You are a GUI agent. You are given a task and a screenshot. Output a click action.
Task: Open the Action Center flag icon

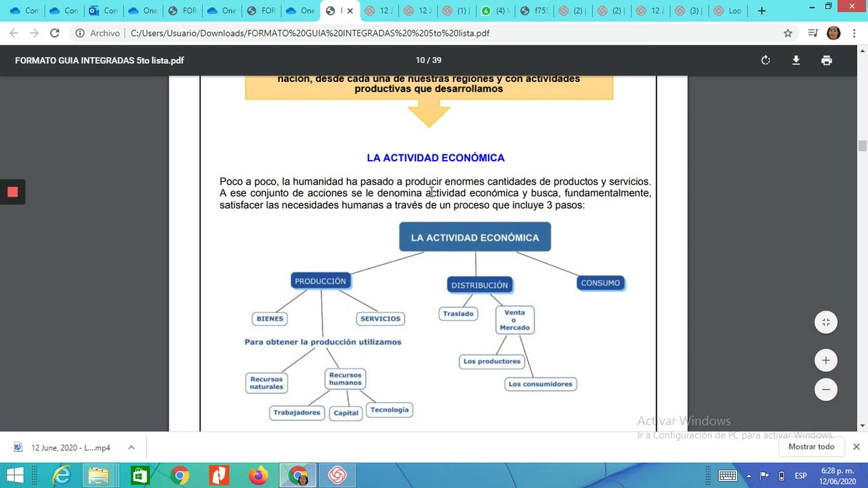(x=764, y=475)
